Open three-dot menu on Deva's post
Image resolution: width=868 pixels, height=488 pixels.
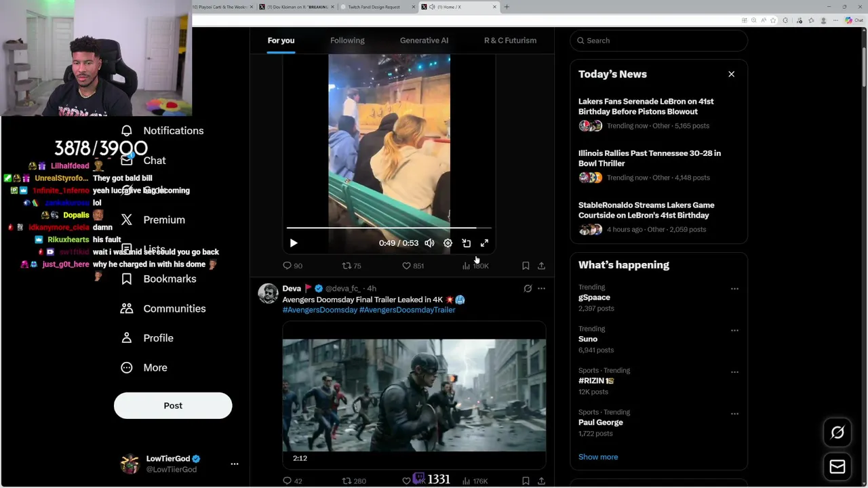pyautogui.click(x=541, y=288)
